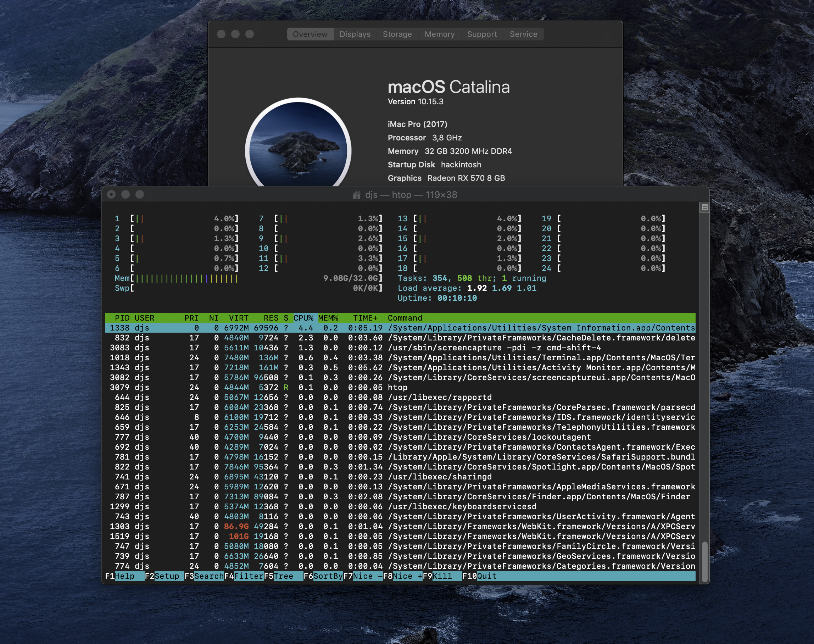
Task: Select the /usr/libexec/sharingd process row
Action: 400,477
